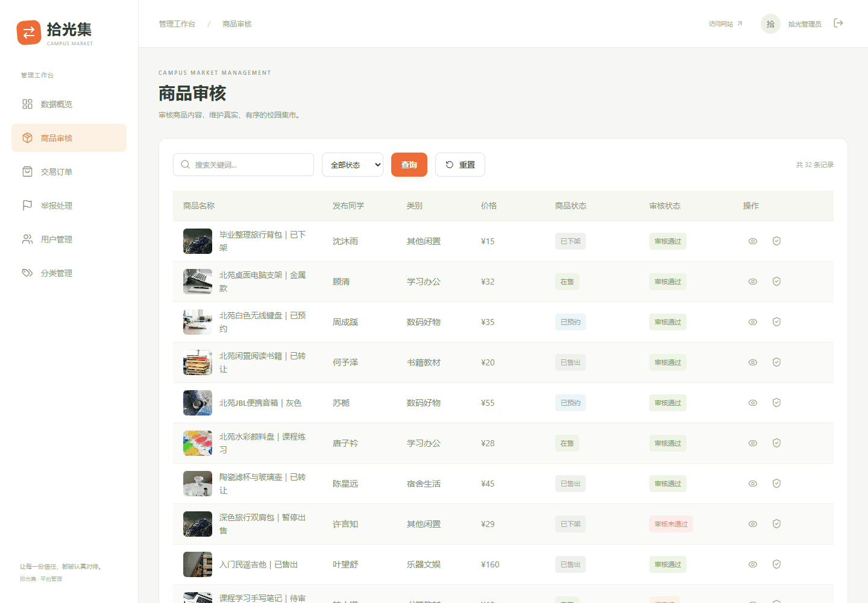Click the ¥160 price cell
Screen dimensions: 868x603
pos(490,564)
